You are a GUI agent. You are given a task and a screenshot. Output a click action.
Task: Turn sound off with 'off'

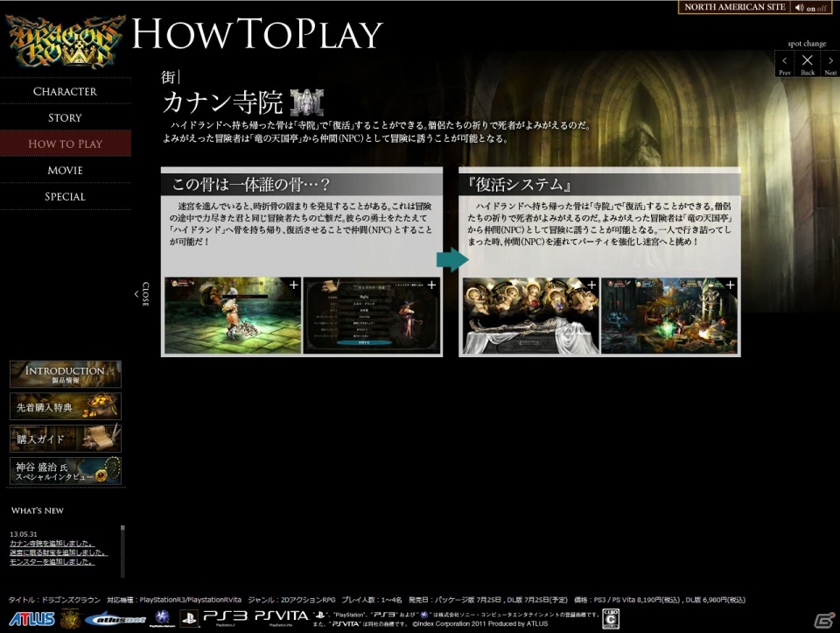click(822, 8)
